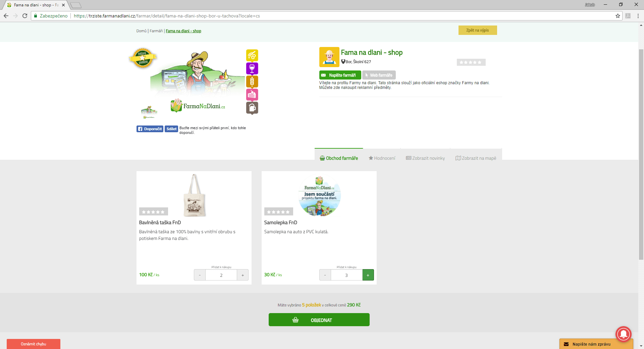Open the small farm thumbnail image
644x349 pixels.
tap(149, 112)
